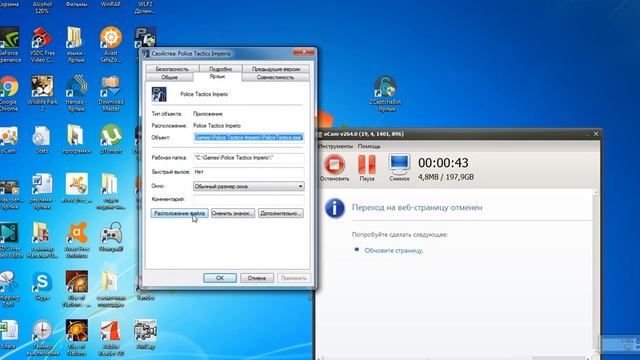
Task: Select the transaq shortcut icon
Action: click(x=76, y=93)
